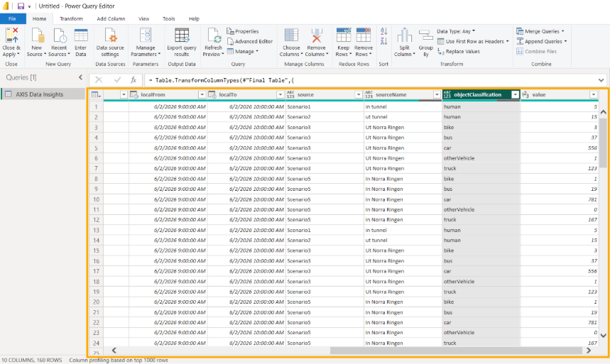Open the sourceName column filter dropdown
The image size is (610, 364).
click(x=437, y=94)
